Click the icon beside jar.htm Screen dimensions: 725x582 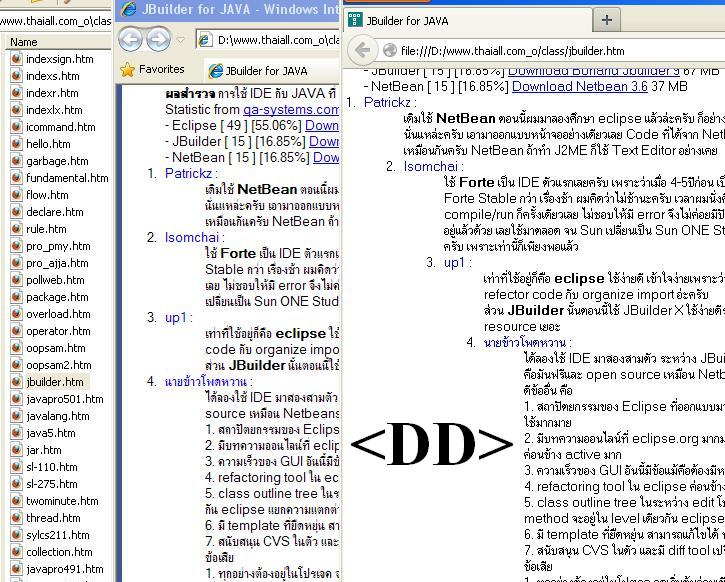coord(16,450)
